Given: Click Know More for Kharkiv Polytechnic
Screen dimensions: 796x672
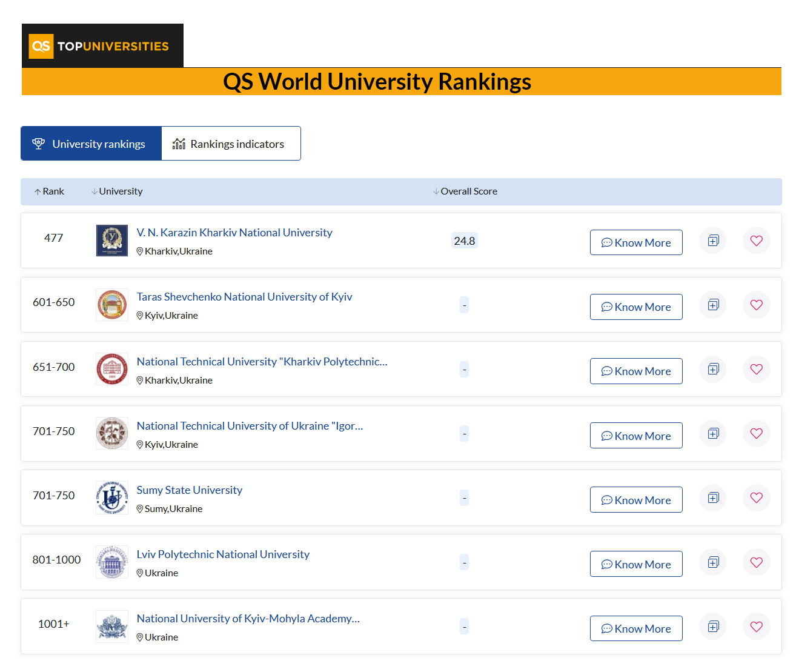Looking at the screenshot, I should pos(636,371).
